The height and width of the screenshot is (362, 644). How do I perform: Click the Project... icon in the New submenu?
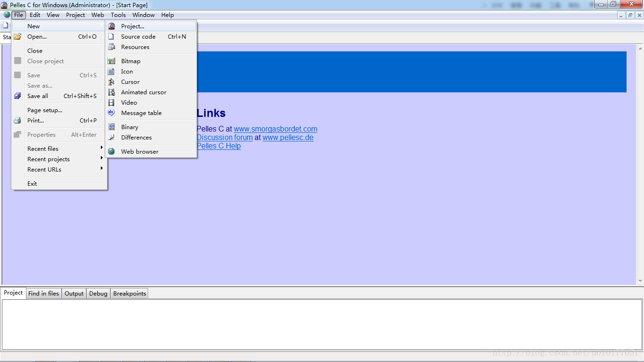click(x=111, y=26)
